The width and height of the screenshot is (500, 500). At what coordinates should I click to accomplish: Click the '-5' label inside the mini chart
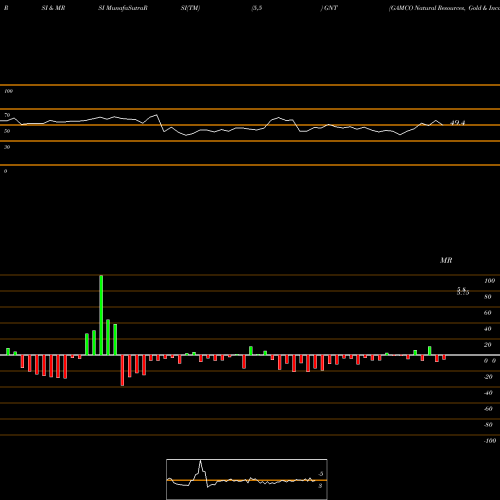pos(320,474)
